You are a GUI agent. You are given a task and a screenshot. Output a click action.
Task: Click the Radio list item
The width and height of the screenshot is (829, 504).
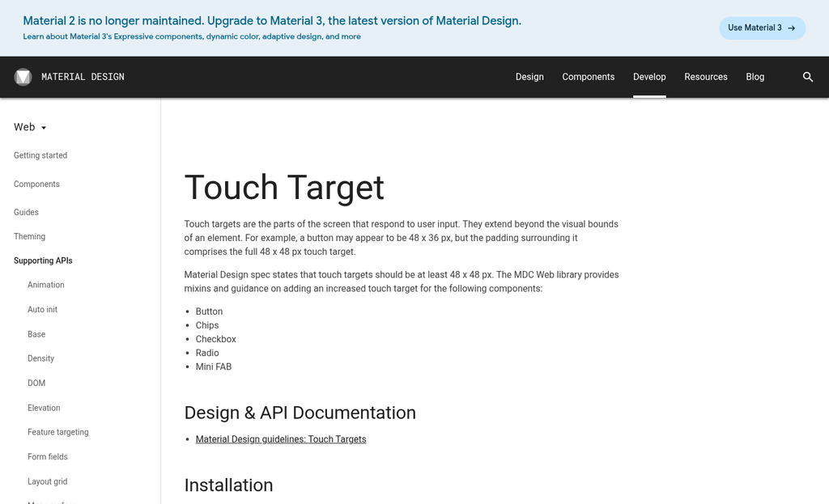[207, 353]
